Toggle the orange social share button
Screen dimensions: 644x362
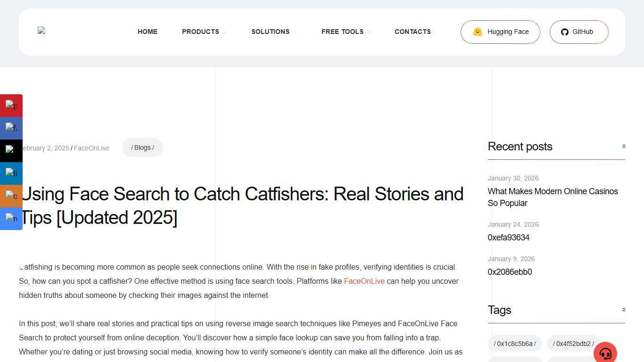point(11,196)
